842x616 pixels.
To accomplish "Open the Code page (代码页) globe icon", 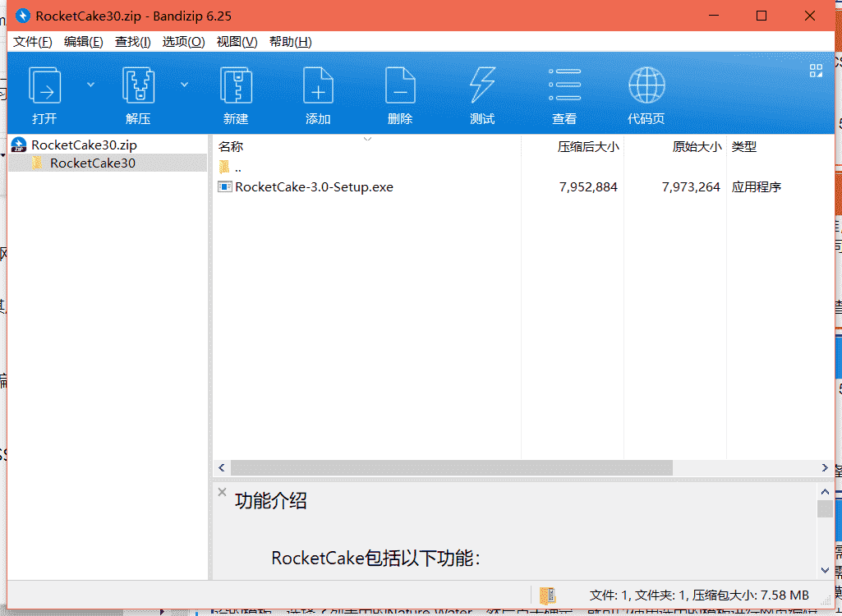I will pyautogui.click(x=646, y=85).
